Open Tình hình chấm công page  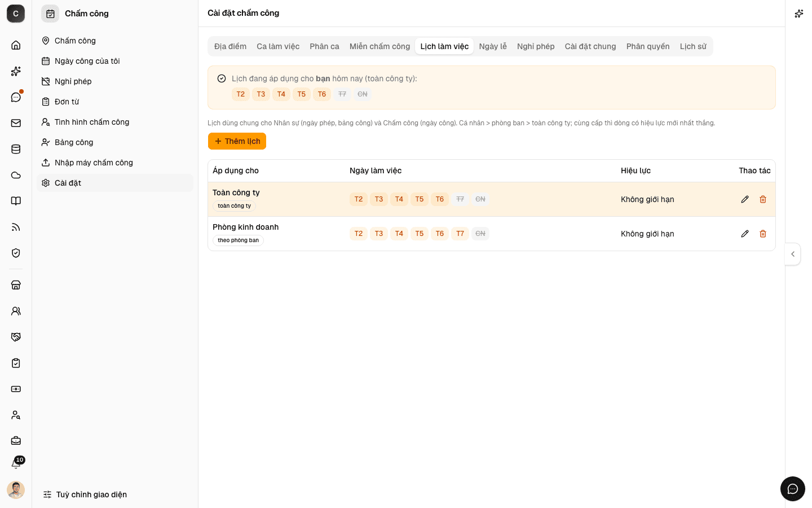coord(115,122)
